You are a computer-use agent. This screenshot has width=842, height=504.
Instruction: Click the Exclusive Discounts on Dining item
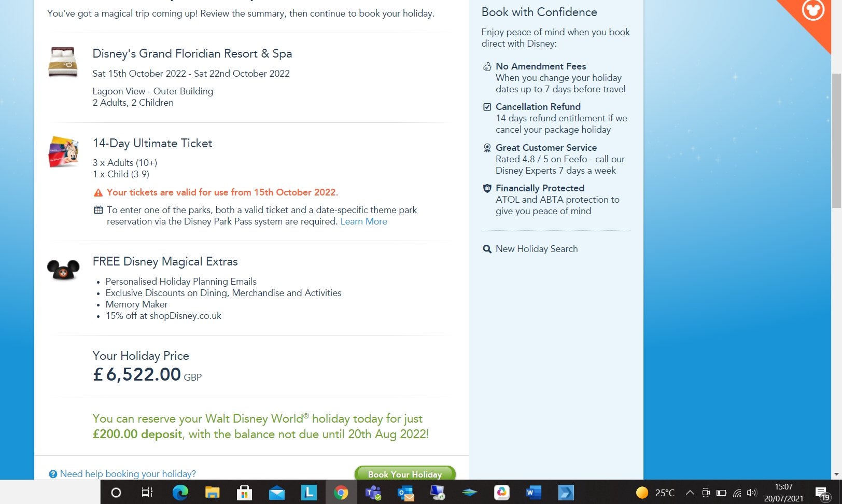(223, 293)
